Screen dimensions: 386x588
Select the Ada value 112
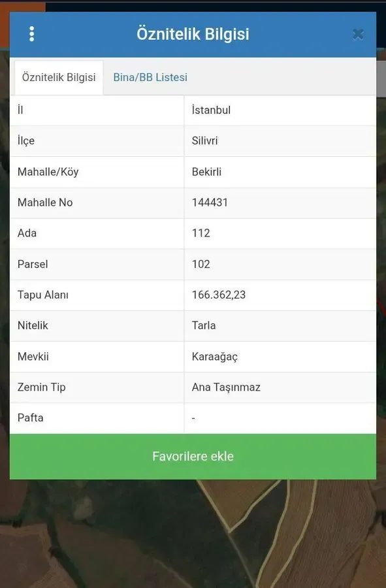(x=201, y=233)
